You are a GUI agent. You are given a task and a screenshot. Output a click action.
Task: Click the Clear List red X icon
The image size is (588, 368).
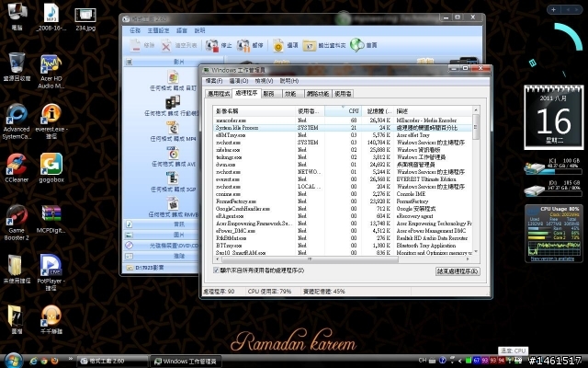point(166,46)
